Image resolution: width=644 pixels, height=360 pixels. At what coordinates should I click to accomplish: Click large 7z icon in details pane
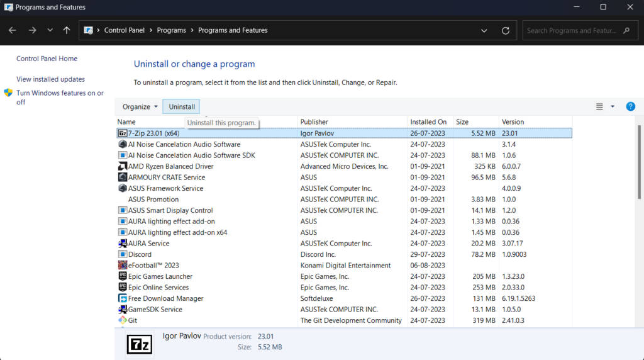140,344
